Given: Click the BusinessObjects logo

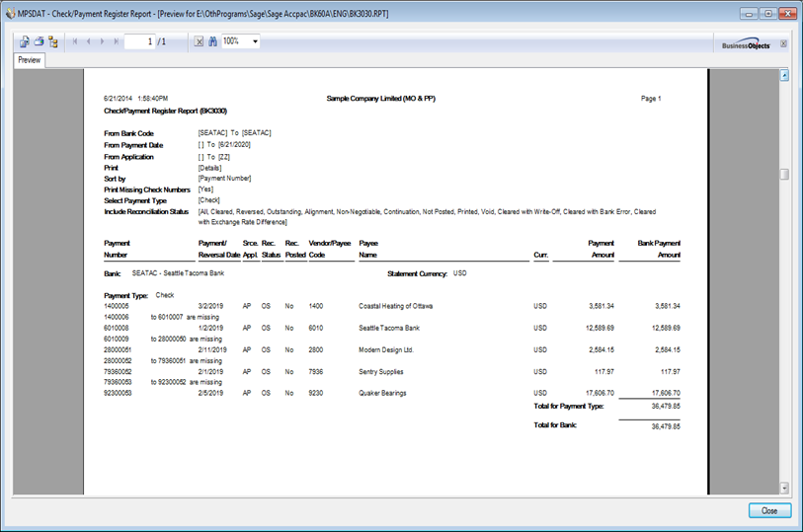Looking at the screenshot, I should [746, 44].
